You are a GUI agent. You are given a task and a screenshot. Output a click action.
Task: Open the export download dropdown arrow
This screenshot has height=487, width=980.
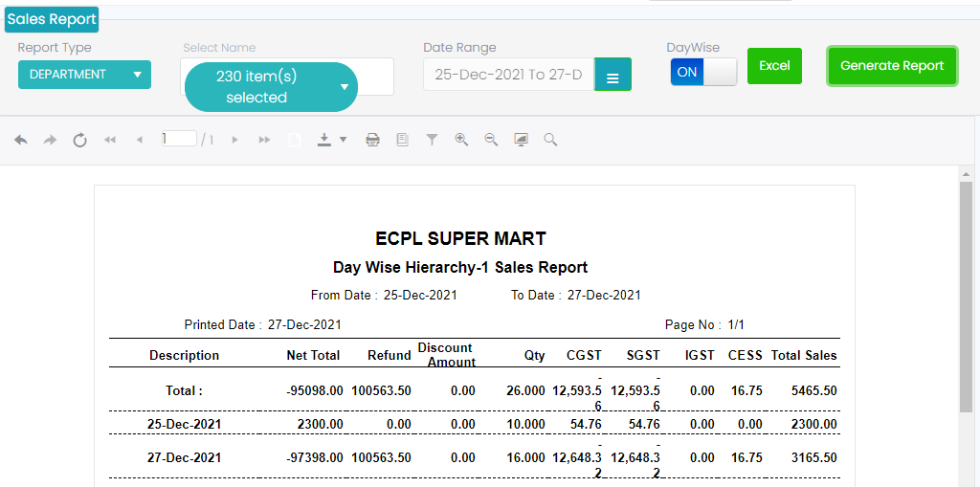343,140
